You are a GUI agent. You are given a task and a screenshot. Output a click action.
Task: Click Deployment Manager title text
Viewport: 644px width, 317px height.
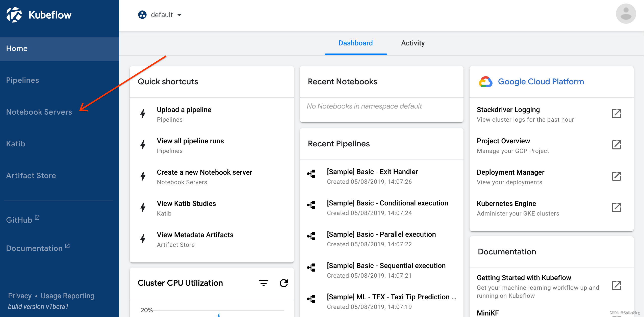click(510, 172)
